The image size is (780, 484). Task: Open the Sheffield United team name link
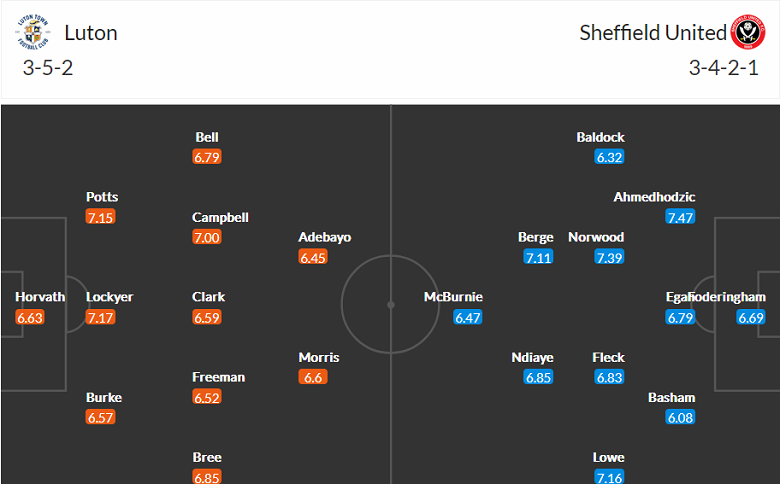click(x=653, y=33)
